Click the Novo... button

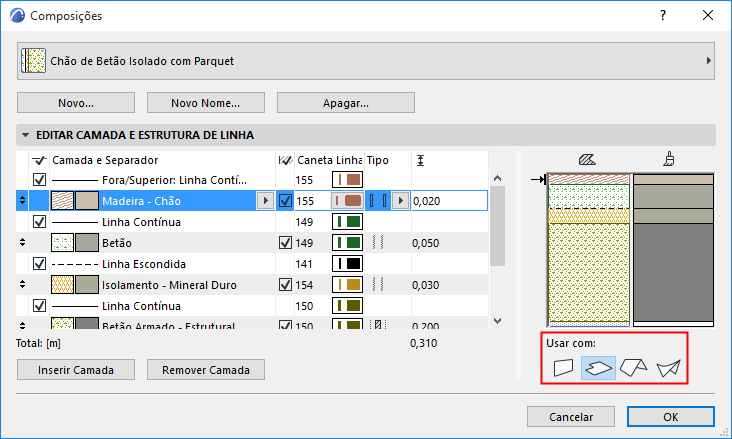point(76,103)
